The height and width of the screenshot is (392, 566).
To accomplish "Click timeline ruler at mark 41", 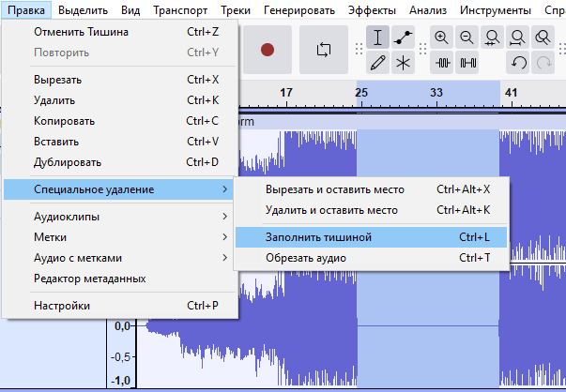I will (x=512, y=93).
